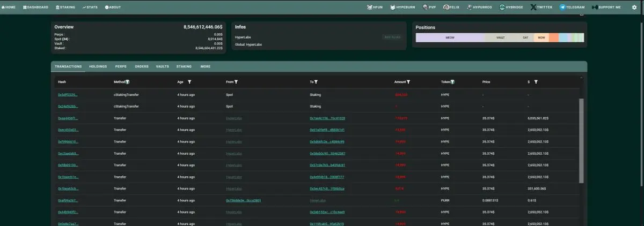Viewport: 644px width, 226px height.
Task: Open the Stats page
Action: 90,7
